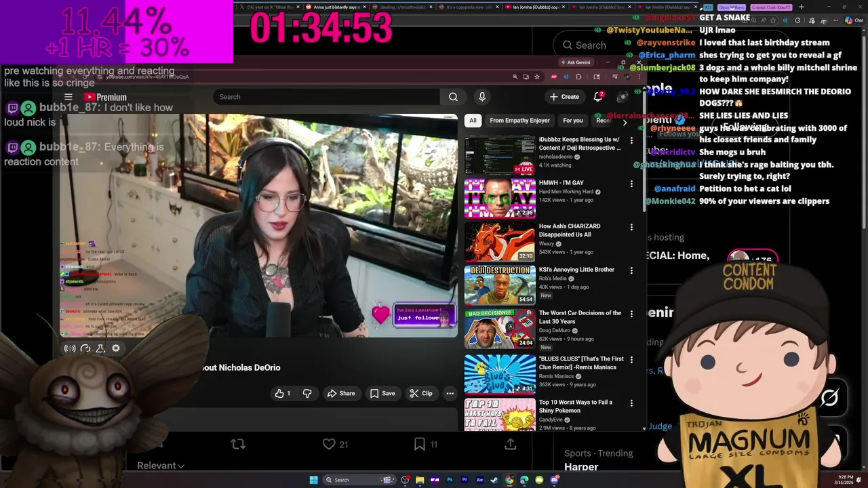The height and width of the screenshot is (488, 868).
Task: Open more actions ellipsis under video
Action: [x=450, y=393]
